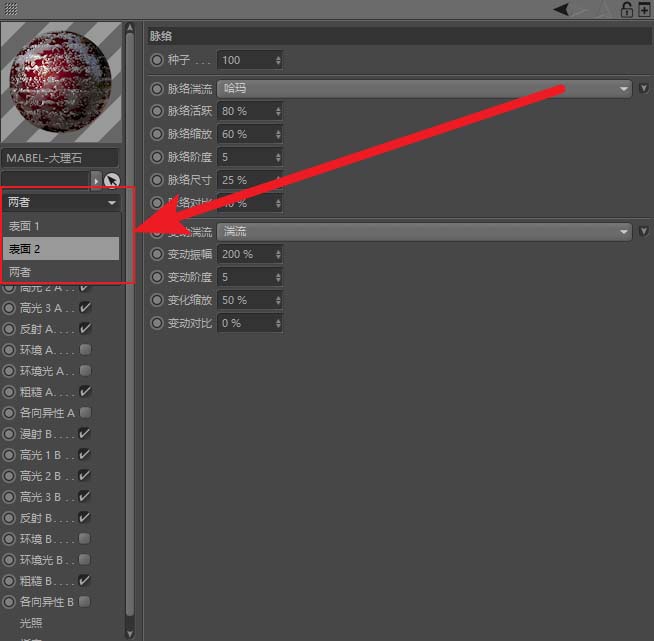Toggle the 粗糙 A checkbox

point(85,391)
